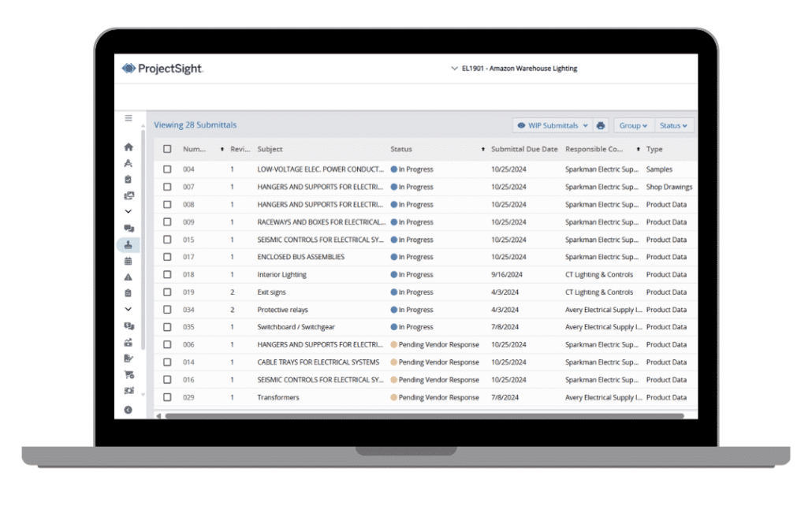Expand the second sidebar chevron above budget icon
The image size is (812, 524).
coord(129,309)
